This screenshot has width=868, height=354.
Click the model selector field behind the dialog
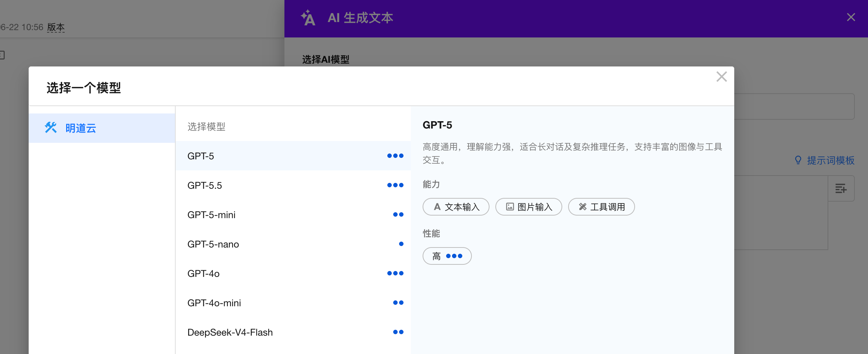[x=794, y=106]
